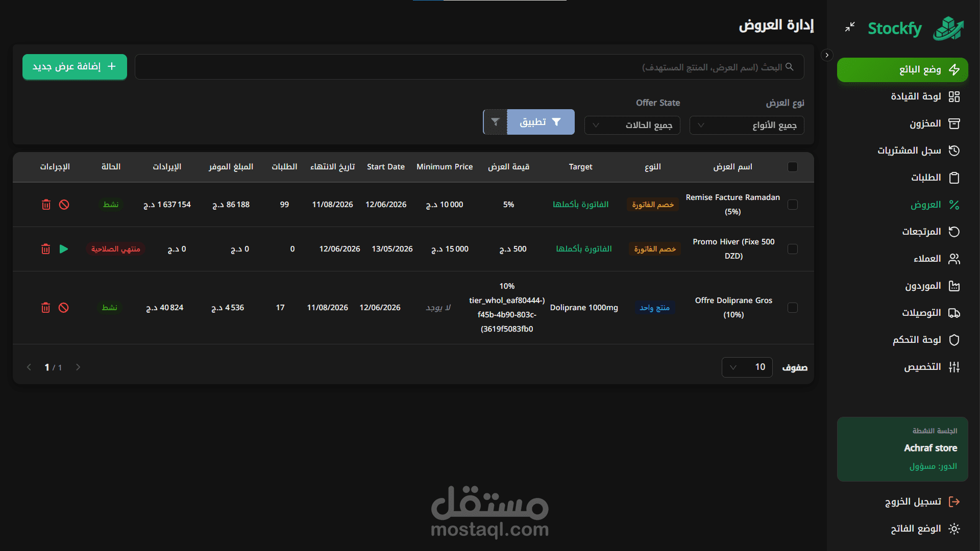Click the purchase history clock icon
Viewport: 980px width, 551px height.
coord(954,151)
